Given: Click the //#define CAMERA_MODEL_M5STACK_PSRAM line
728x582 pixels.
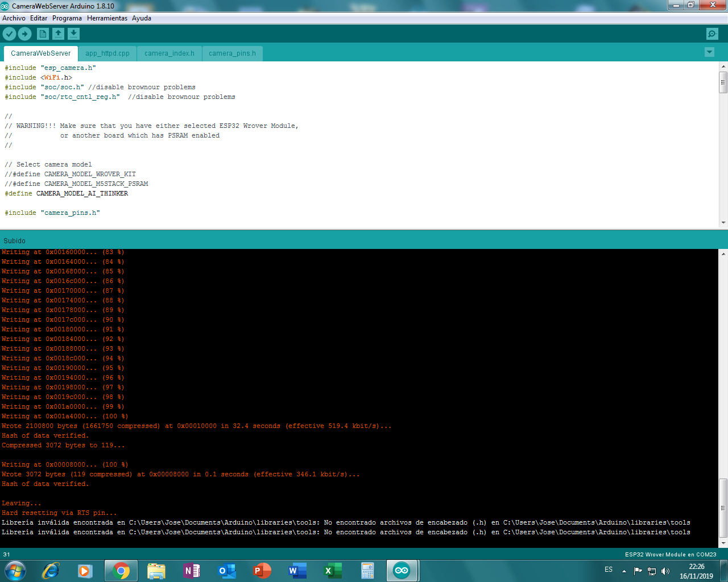Looking at the screenshot, I should pyautogui.click(x=76, y=184).
